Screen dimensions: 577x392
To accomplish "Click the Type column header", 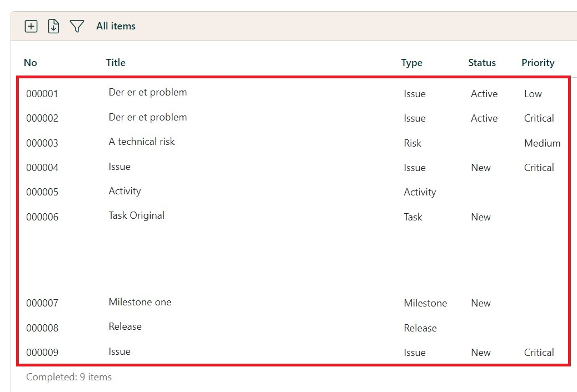I will click(412, 63).
